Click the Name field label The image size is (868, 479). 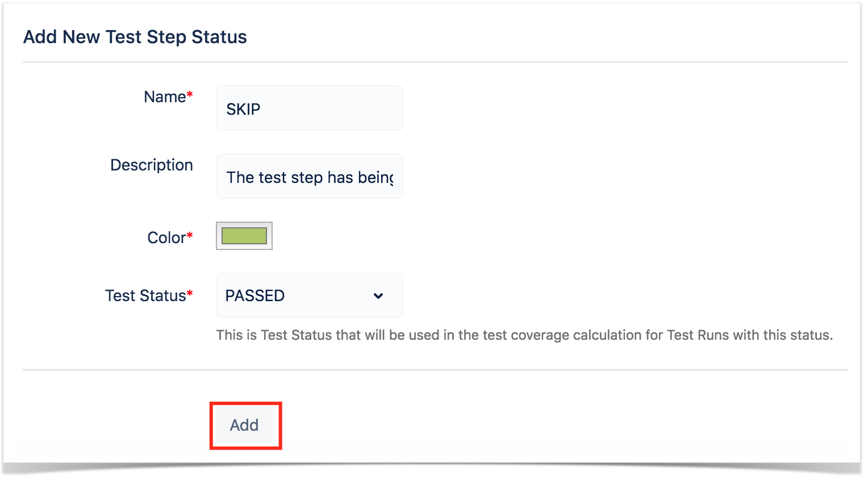[165, 97]
